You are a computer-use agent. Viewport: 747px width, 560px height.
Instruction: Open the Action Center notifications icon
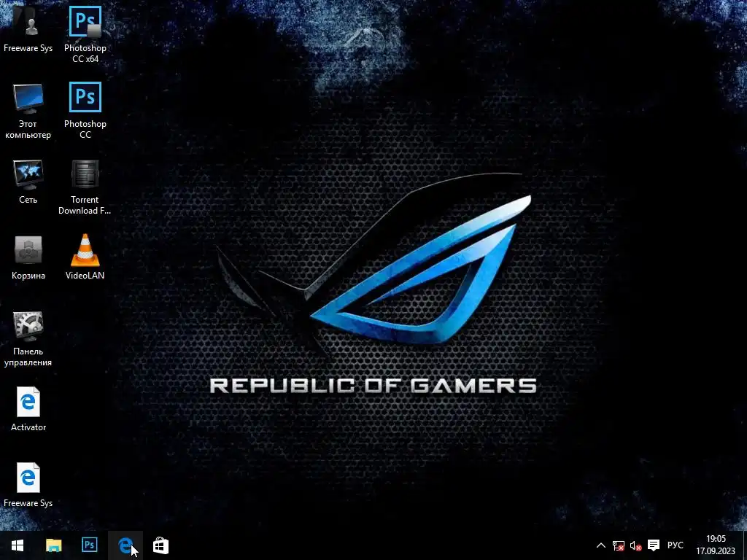654,545
